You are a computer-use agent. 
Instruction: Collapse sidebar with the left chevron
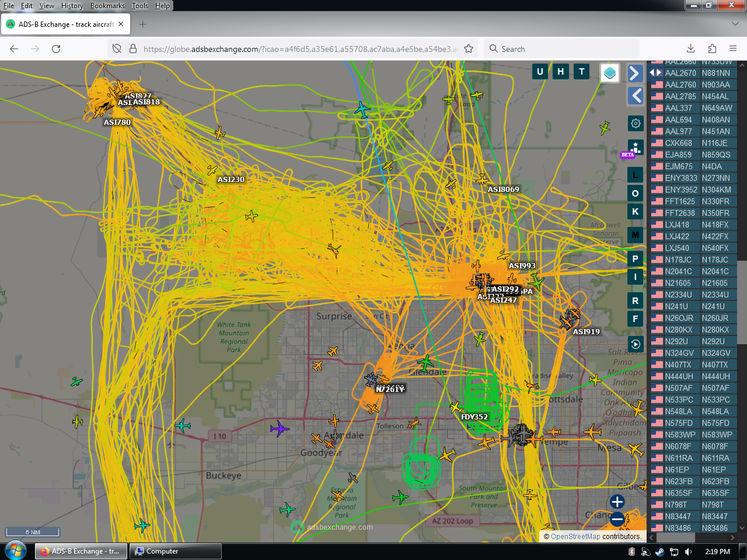tap(636, 96)
